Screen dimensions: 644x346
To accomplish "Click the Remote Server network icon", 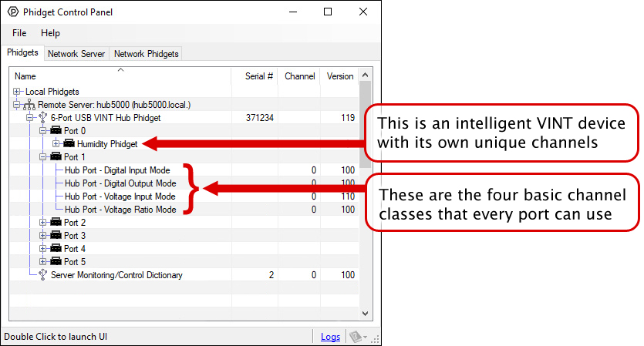I will 29,105.
